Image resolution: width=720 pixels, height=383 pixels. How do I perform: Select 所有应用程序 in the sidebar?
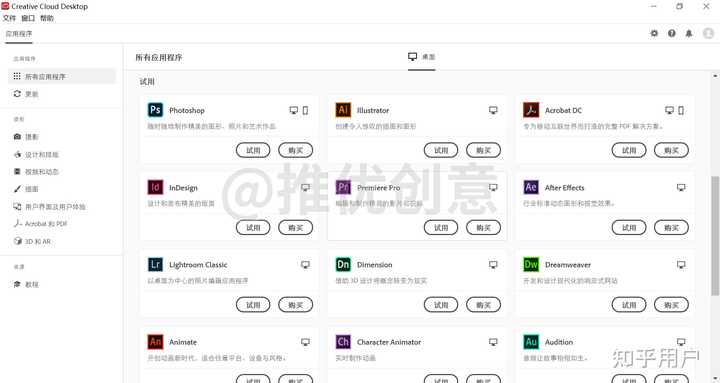[62, 76]
